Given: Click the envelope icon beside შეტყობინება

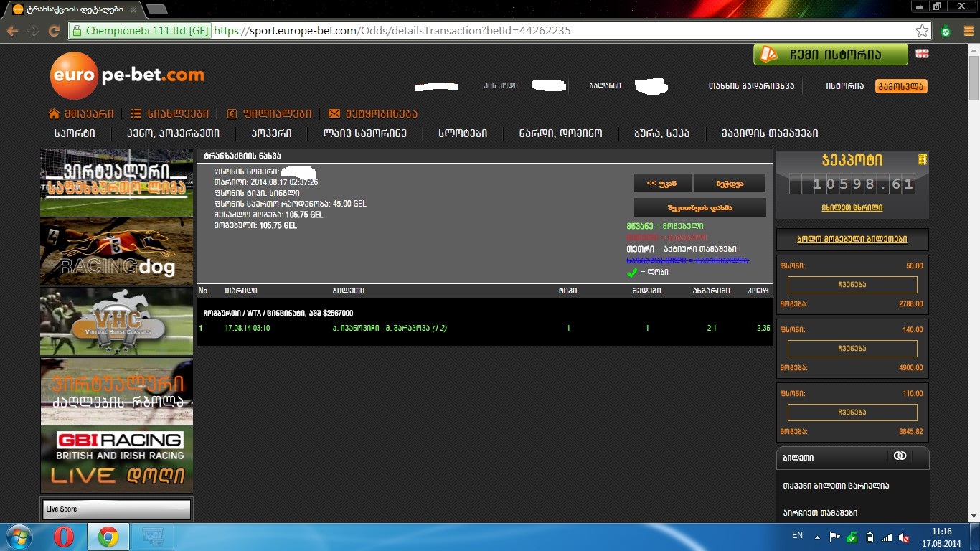Looking at the screenshot, I should pyautogui.click(x=334, y=113).
